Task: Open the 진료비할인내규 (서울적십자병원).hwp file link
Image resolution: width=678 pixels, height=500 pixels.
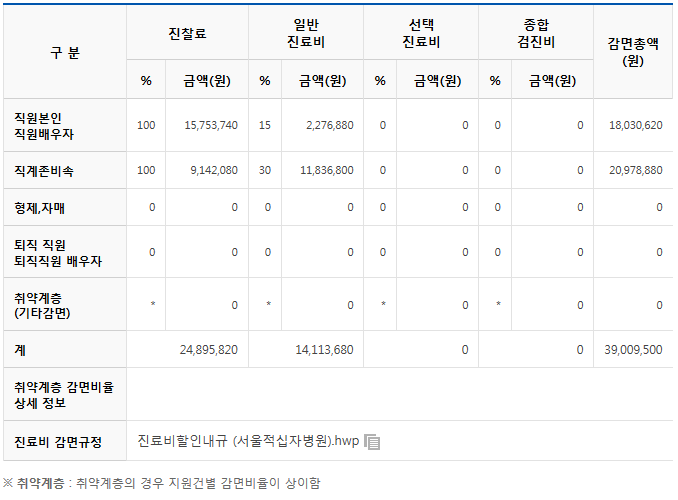Action: click(248, 441)
